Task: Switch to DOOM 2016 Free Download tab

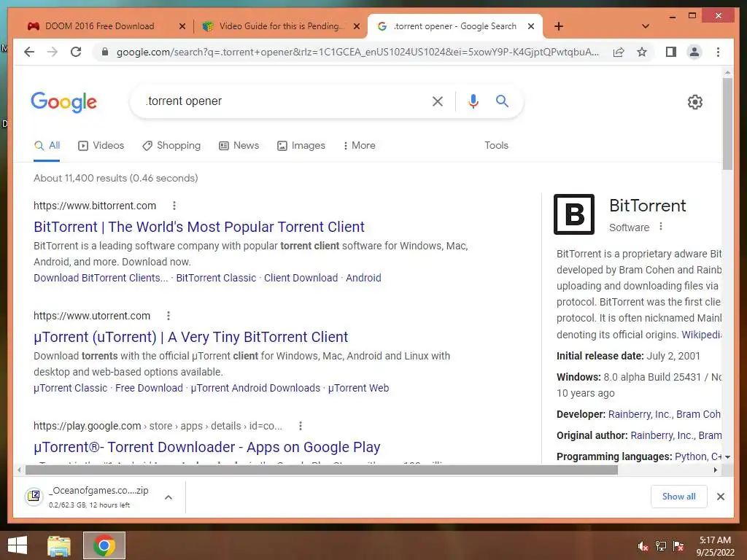Action: (99, 26)
